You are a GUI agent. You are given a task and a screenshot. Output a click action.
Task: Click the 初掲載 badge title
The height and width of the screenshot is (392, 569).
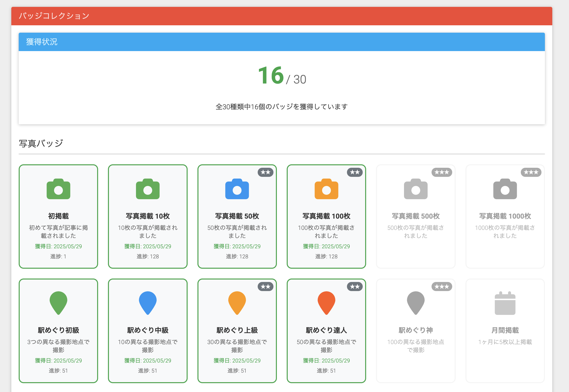pos(58,216)
